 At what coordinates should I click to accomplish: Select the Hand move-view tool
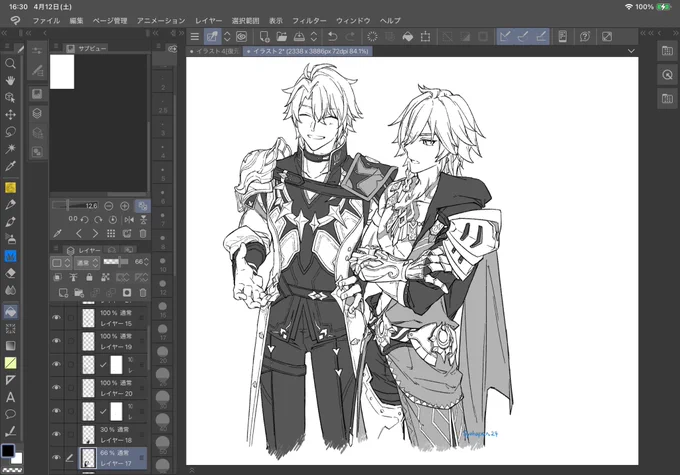10,81
